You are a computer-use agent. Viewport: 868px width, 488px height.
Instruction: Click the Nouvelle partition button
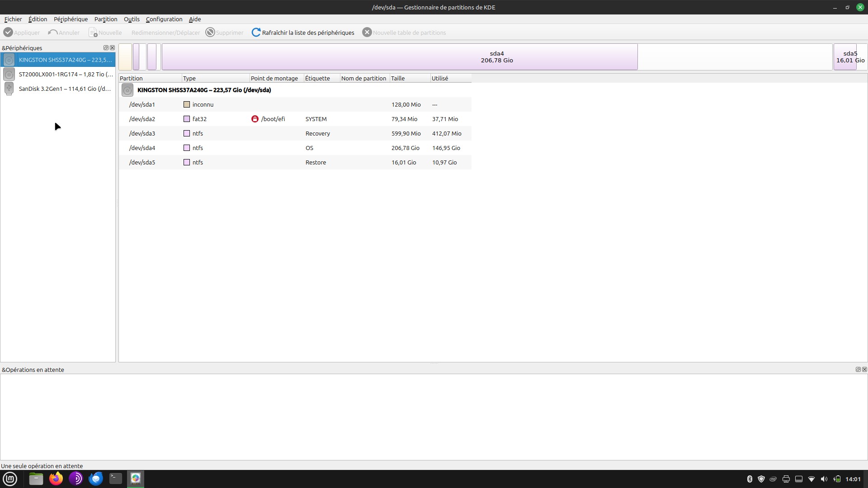click(105, 33)
